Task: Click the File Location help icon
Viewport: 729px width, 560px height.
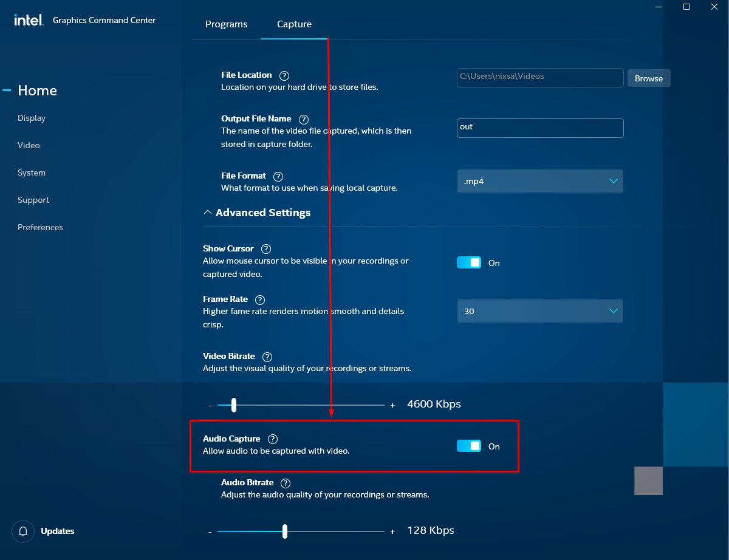Action: click(x=284, y=75)
